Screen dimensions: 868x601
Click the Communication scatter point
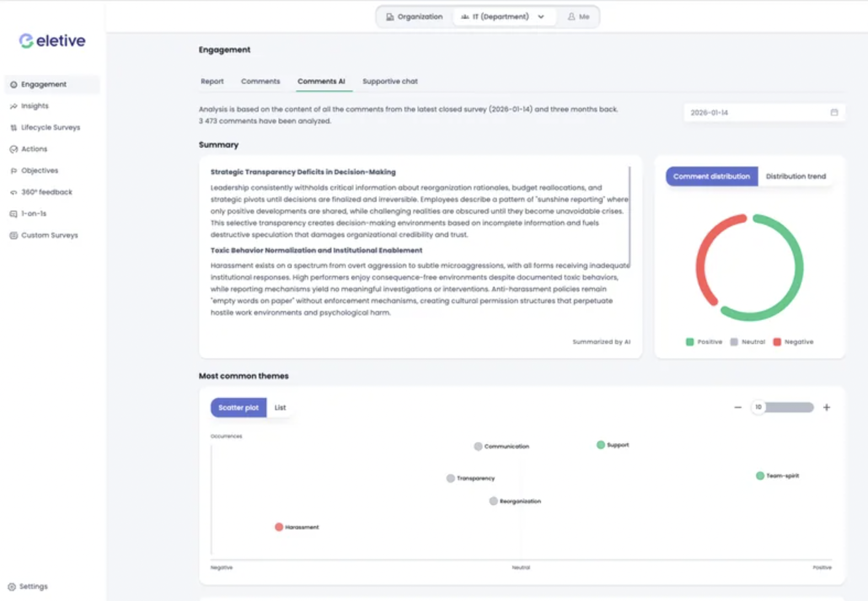[478, 446]
